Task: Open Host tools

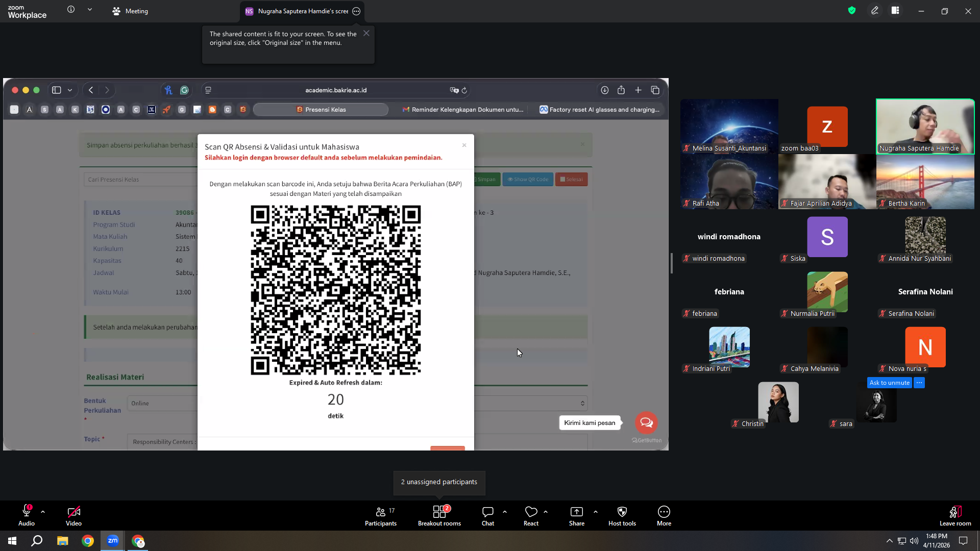Action: pos(622,515)
